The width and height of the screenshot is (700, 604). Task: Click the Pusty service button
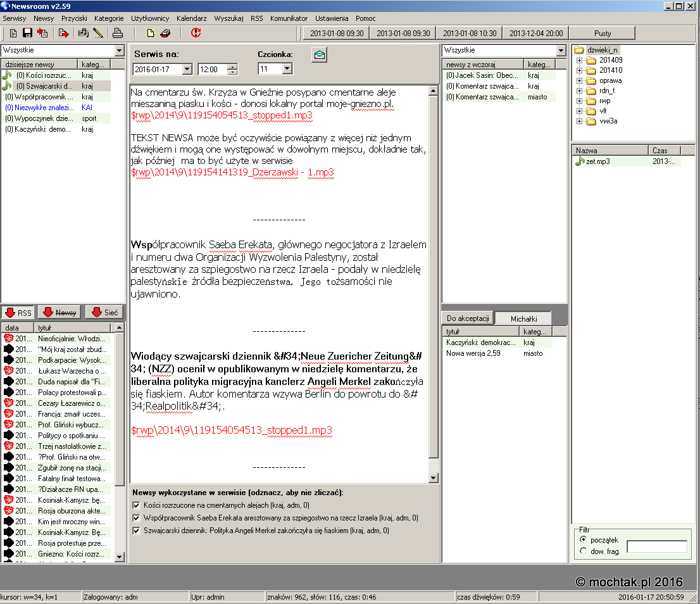pyautogui.click(x=603, y=34)
